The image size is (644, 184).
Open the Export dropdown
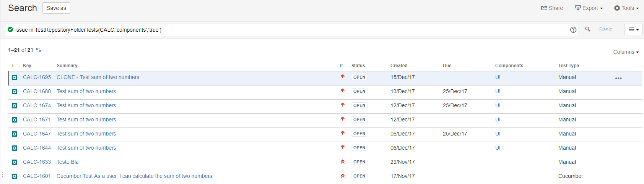pos(589,8)
